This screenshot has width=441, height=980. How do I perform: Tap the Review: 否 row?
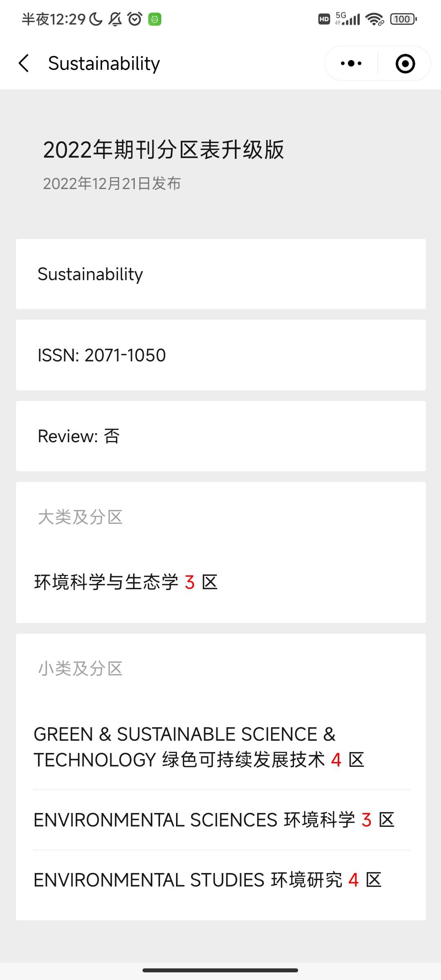(x=220, y=436)
